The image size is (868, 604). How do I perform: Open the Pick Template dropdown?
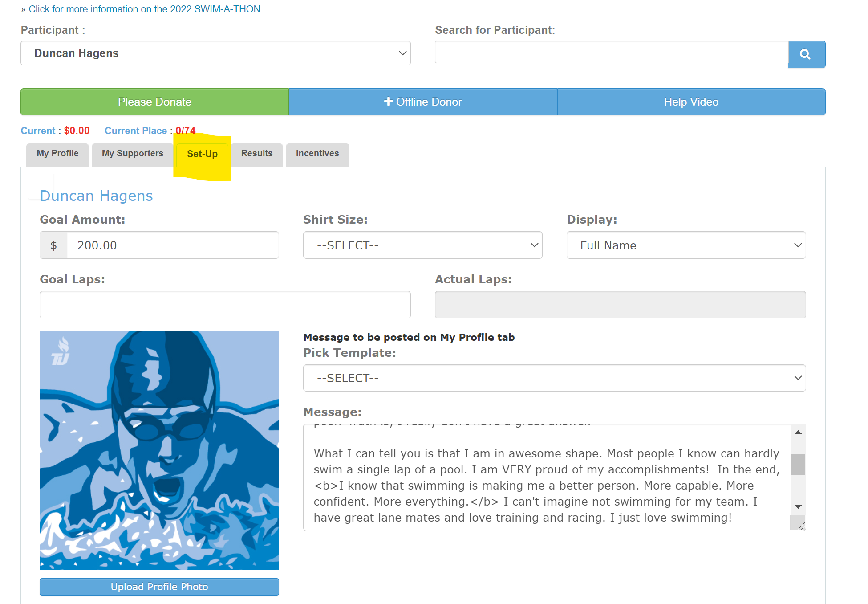(x=554, y=378)
